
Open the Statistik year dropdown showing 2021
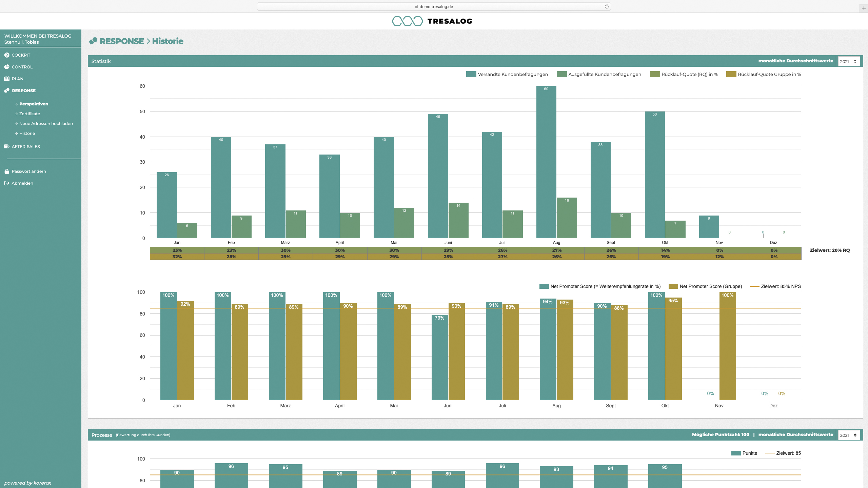click(849, 61)
